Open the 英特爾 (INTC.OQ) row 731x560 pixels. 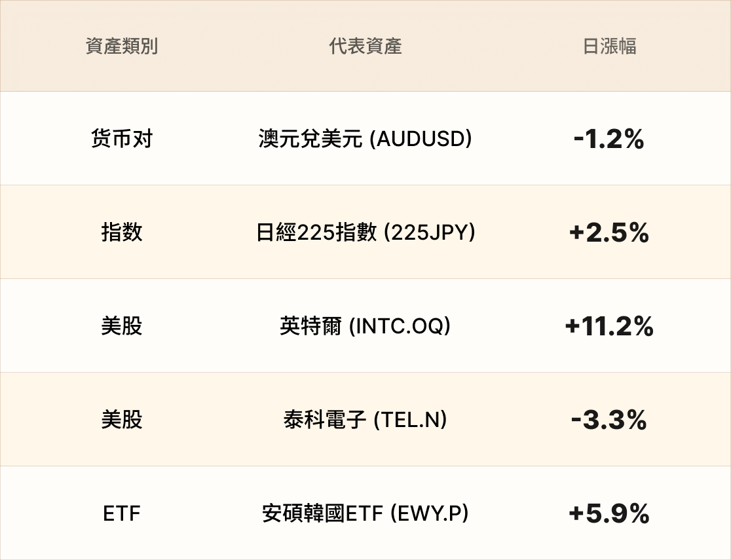pos(365,326)
